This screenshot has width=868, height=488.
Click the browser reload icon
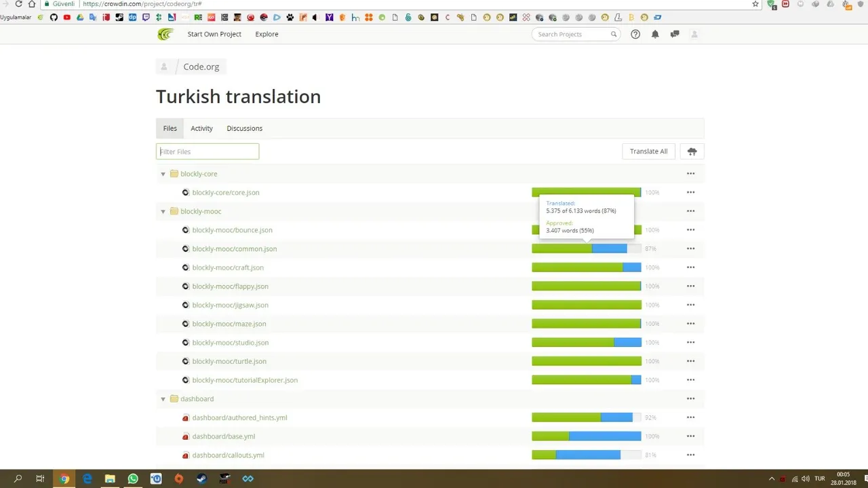click(x=18, y=3)
